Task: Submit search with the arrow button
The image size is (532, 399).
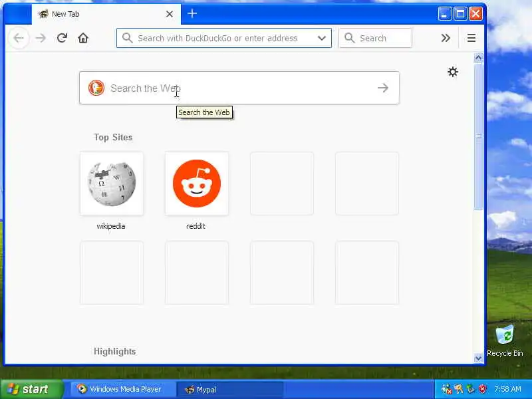Action: (x=383, y=88)
